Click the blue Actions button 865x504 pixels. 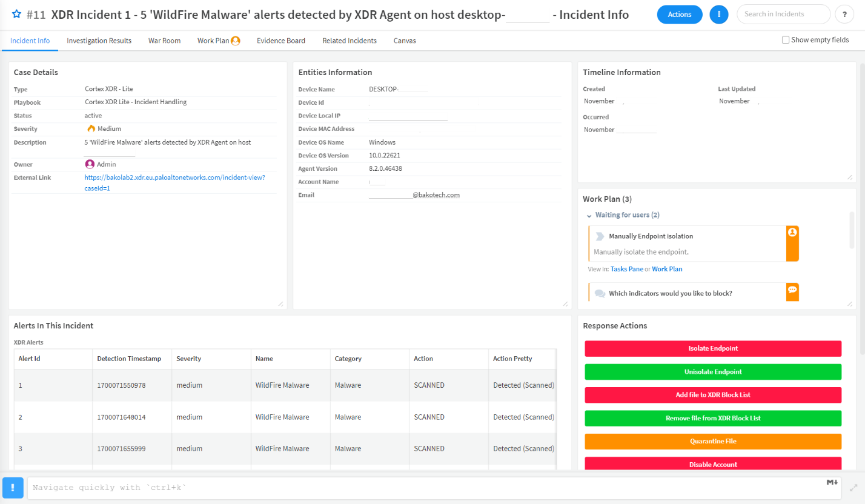coord(680,14)
